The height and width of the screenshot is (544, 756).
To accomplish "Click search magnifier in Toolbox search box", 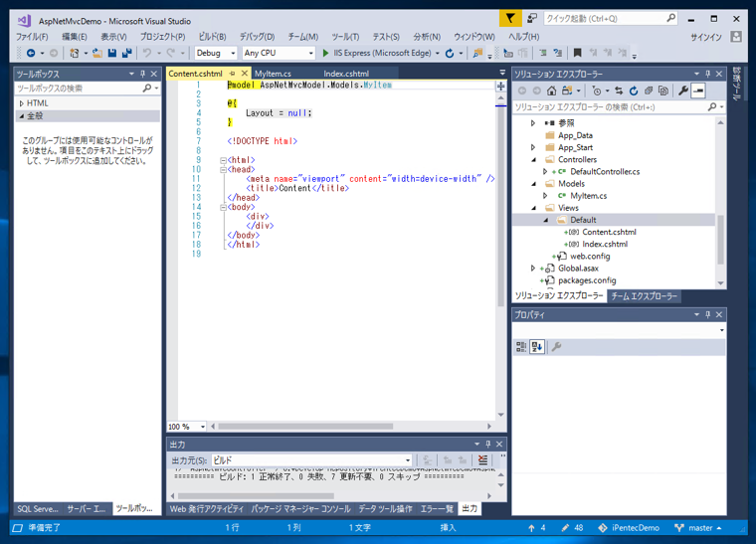I will pos(147,89).
